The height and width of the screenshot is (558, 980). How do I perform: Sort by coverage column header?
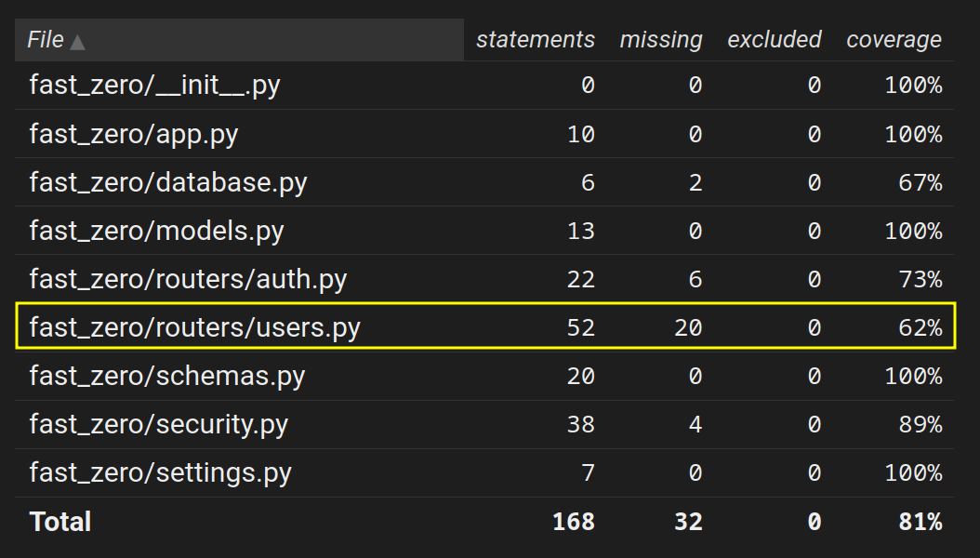893,40
